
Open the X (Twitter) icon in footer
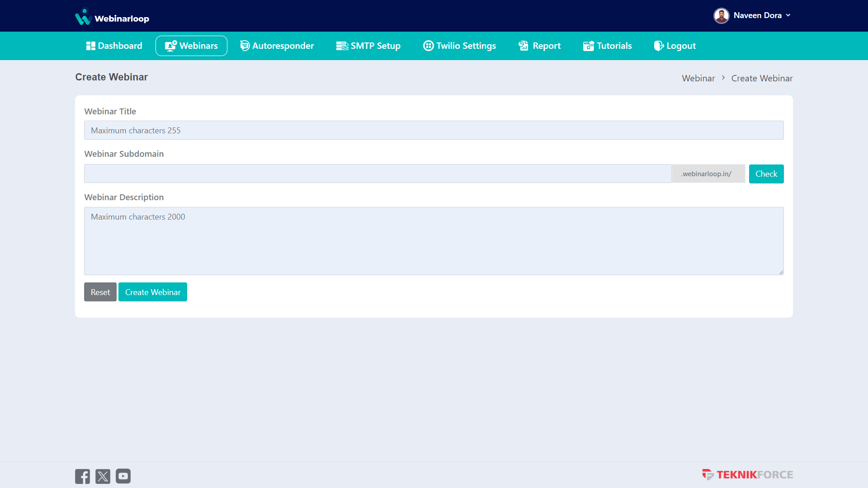click(x=103, y=476)
